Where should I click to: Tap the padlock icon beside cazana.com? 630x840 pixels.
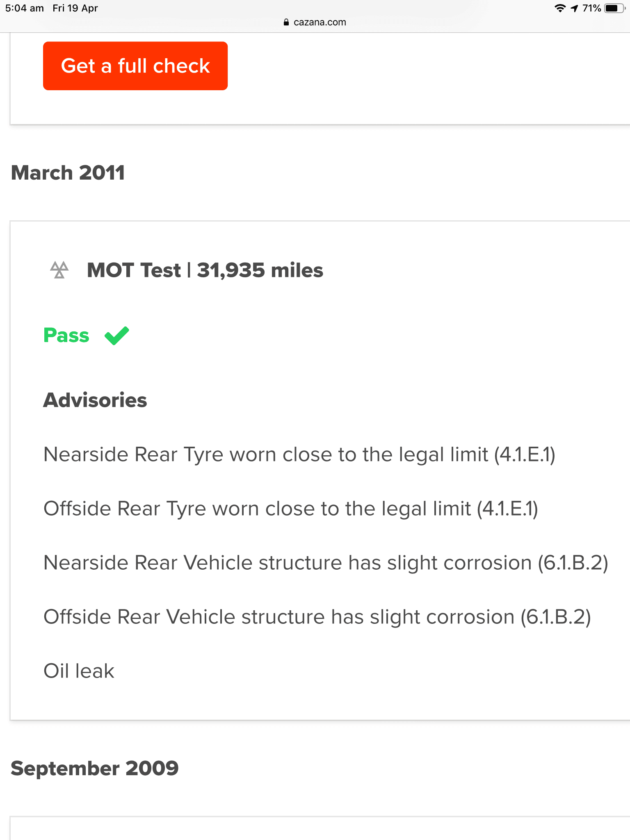tap(286, 22)
